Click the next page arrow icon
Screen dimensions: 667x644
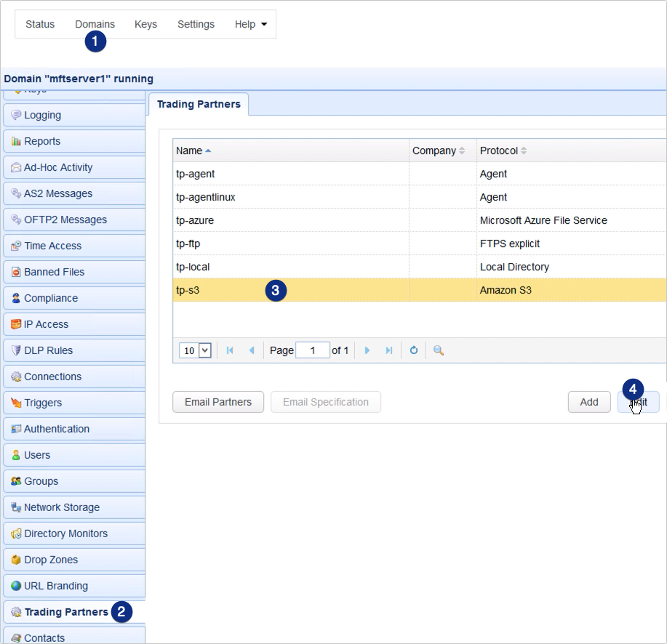tap(367, 350)
